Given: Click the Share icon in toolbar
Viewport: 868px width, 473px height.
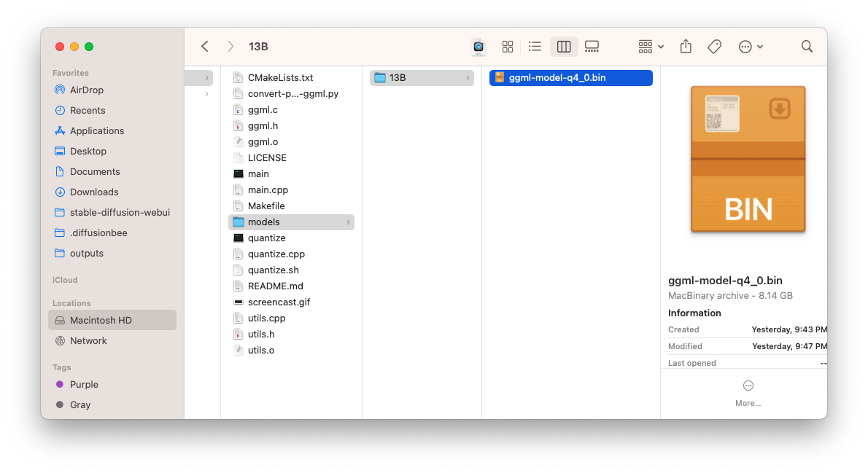Looking at the screenshot, I should tap(686, 47).
